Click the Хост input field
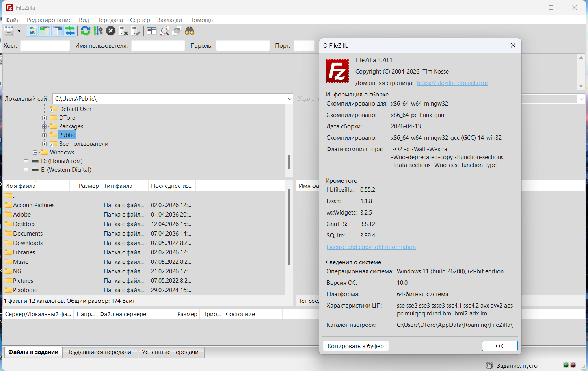This screenshot has height=371, width=588. click(x=45, y=46)
